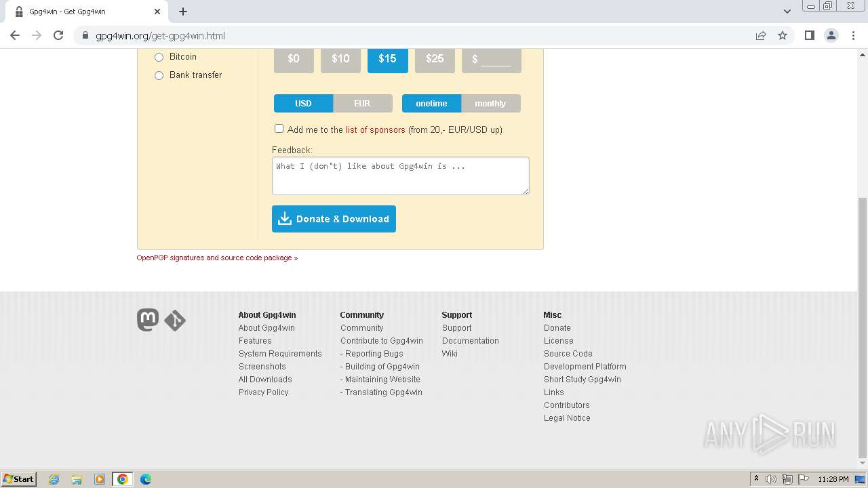This screenshot has height=488, width=868.
Task: Open the Git repository icon in footer
Action: coord(175,321)
